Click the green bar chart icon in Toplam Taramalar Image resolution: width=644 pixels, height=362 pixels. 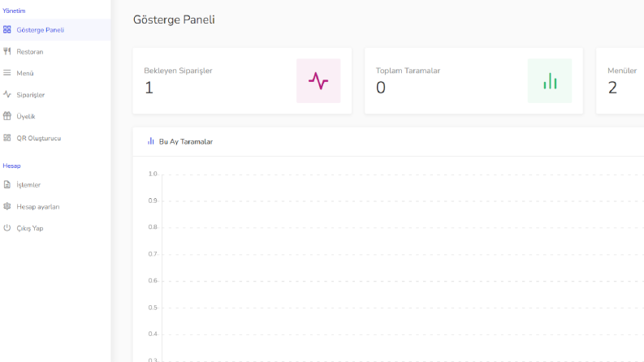click(550, 81)
